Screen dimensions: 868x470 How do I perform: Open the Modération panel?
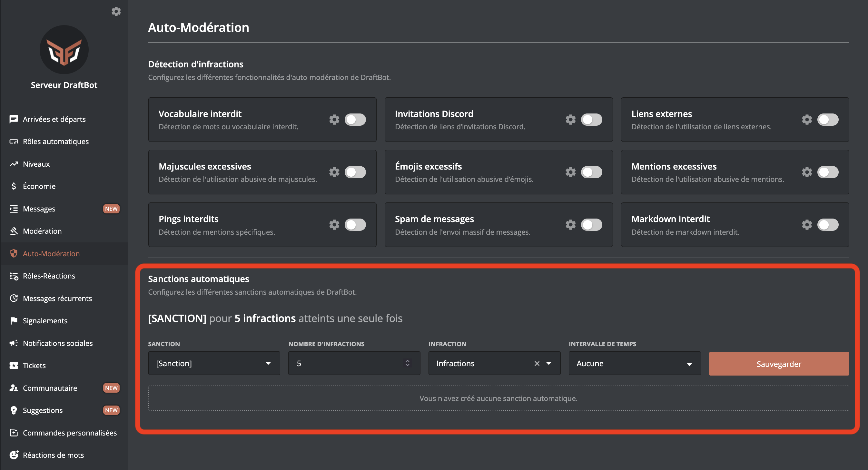[42, 231]
